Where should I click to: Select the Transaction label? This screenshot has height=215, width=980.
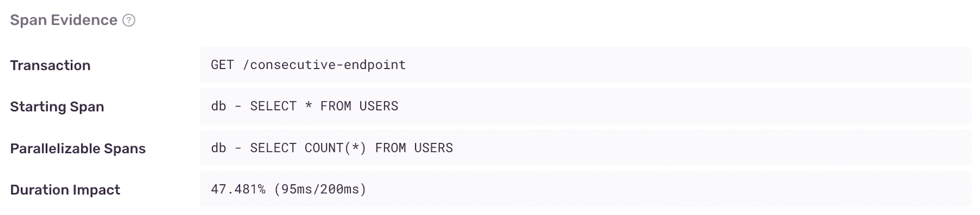coord(50,66)
